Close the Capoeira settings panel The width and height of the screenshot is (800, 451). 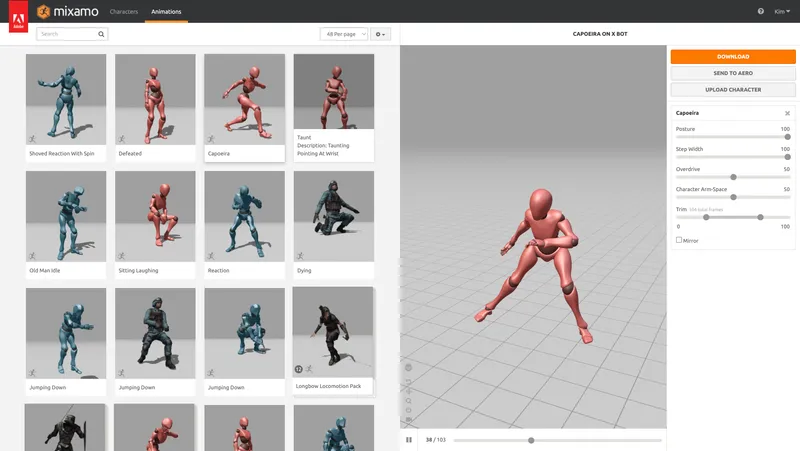[787, 114]
